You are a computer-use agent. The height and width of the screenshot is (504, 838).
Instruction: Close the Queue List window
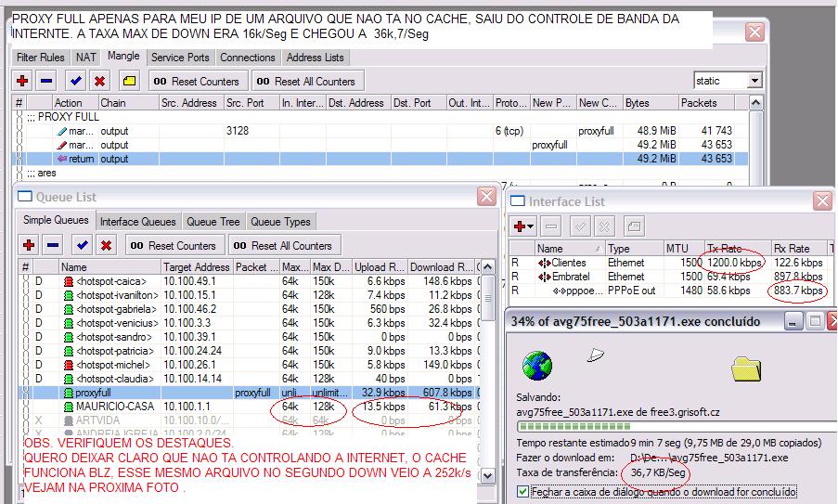pyautogui.click(x=486, y=197)
